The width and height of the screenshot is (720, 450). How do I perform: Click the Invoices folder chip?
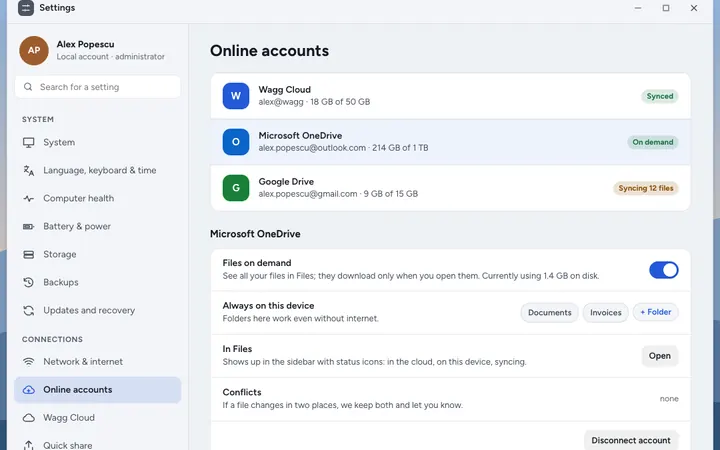[x=606, y=313]
